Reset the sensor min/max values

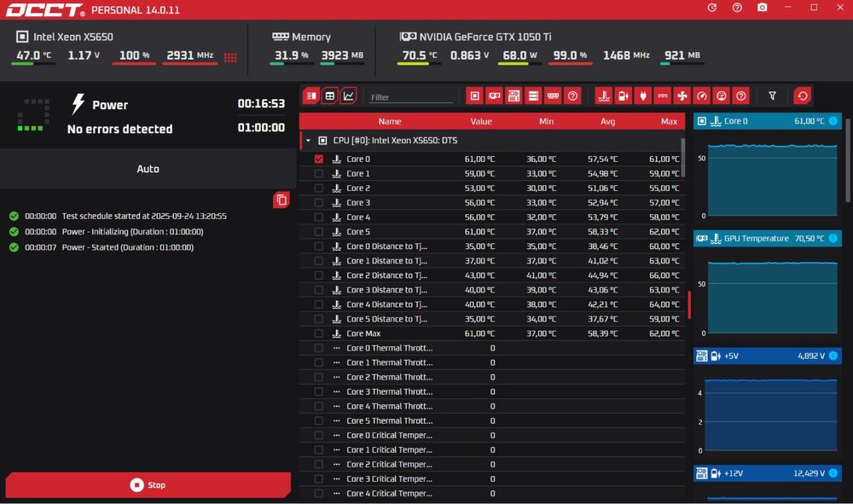[x=803, y=96]
